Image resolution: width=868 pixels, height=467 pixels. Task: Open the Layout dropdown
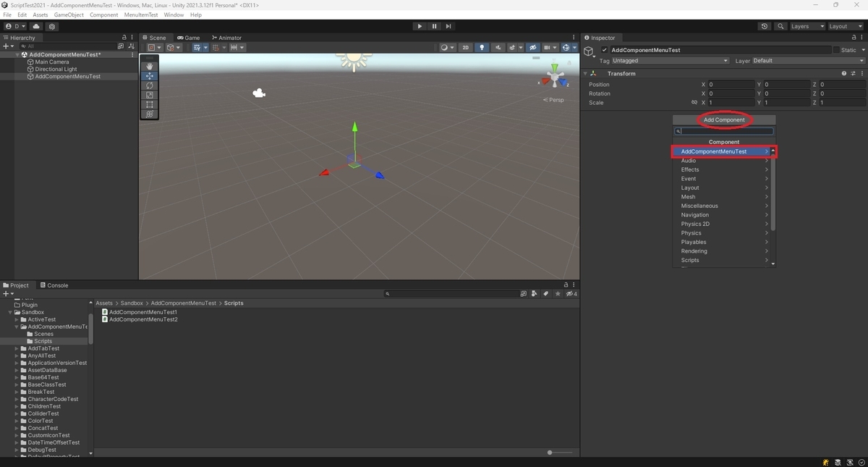point(845,26)
